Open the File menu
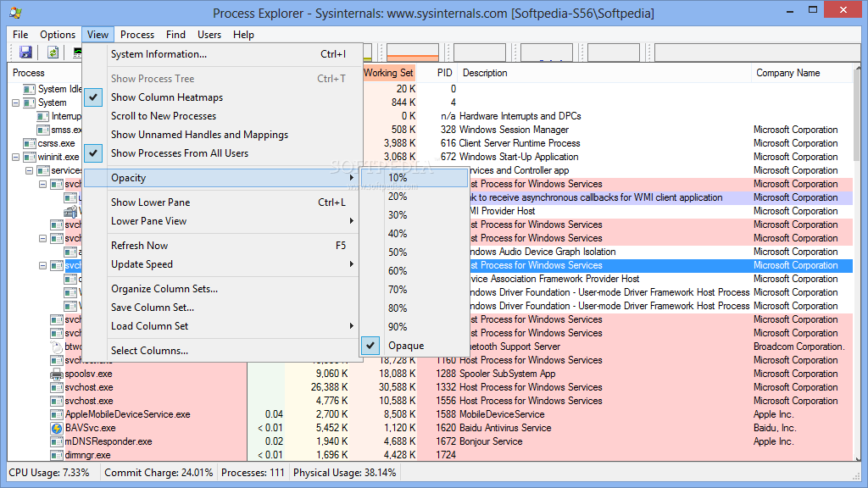The image size is (868, 488). (20, 34)
